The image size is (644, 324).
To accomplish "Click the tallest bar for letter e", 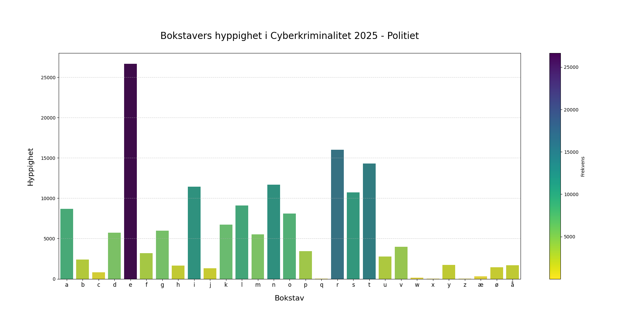I will point(130,171).
